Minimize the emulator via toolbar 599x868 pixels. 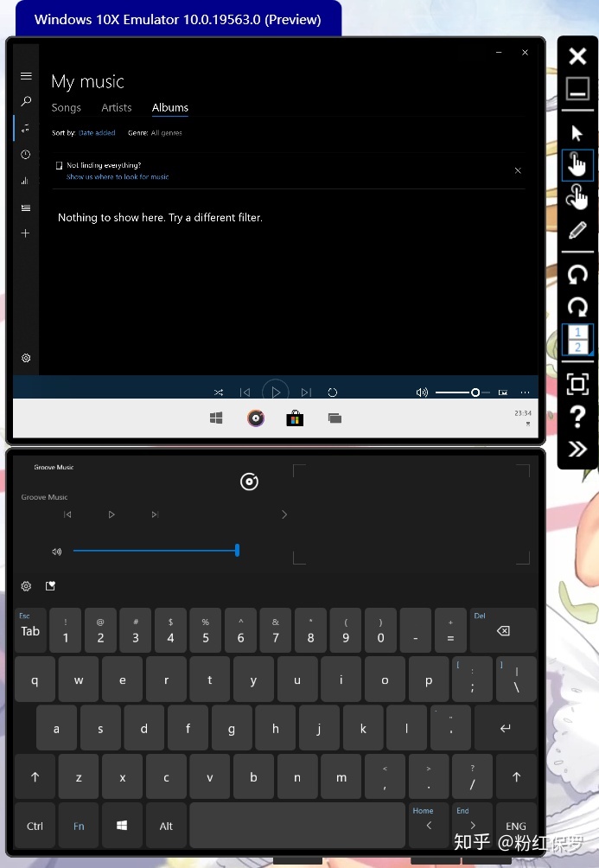coord(577,88)
